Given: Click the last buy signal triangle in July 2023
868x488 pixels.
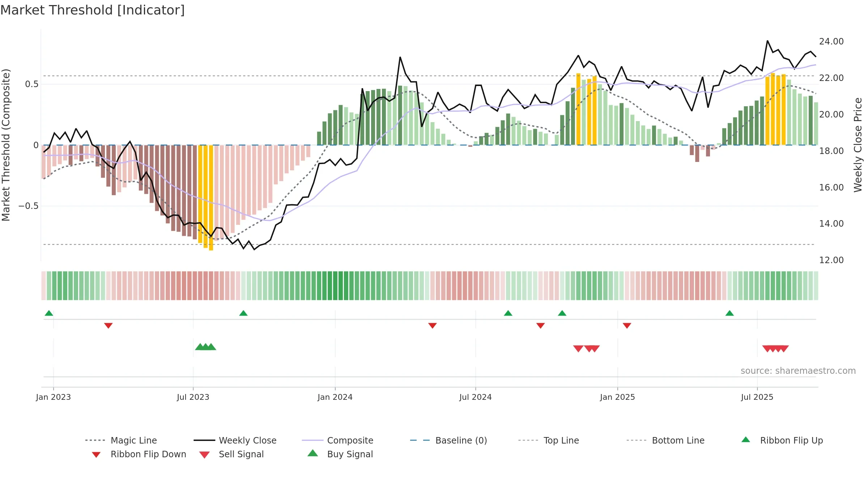Looking at the screenshot, I should click(211, 347).
